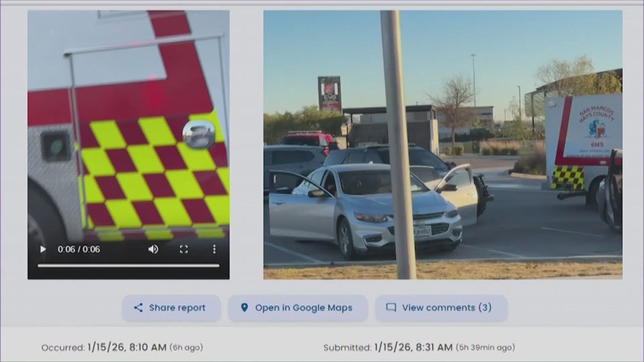
Task: Select the Share report button label
Action: [x=177, y=308]
